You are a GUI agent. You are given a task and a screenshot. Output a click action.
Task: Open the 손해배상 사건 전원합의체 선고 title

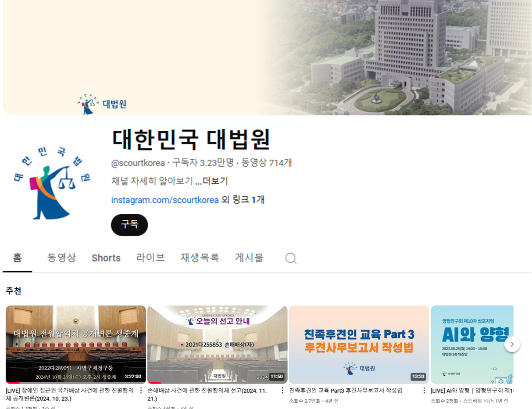(x=207, y=395)
